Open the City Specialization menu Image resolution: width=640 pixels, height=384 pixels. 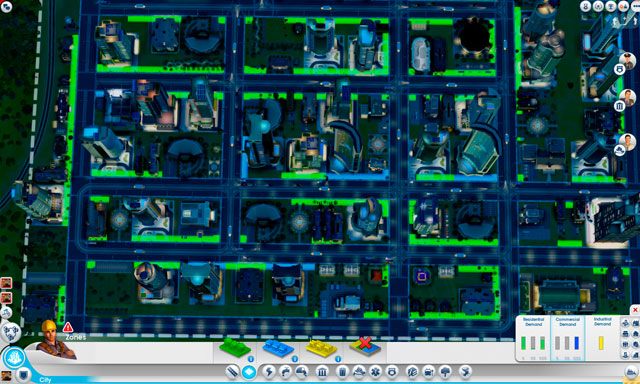pos(465,372)
